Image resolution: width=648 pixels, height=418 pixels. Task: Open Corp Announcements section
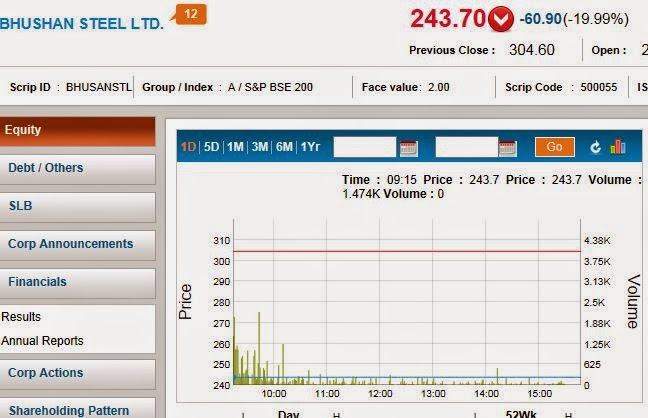(x=77, y=245)
